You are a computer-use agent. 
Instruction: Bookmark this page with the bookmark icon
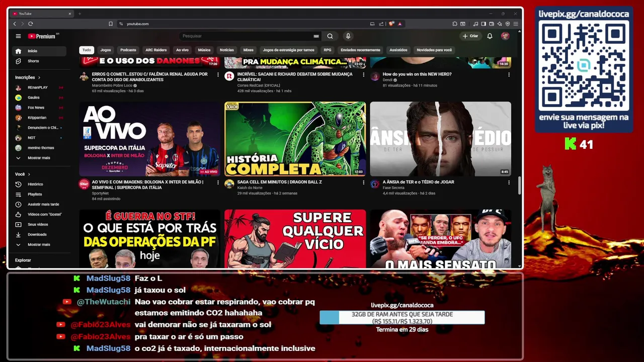tap(111, 24)
